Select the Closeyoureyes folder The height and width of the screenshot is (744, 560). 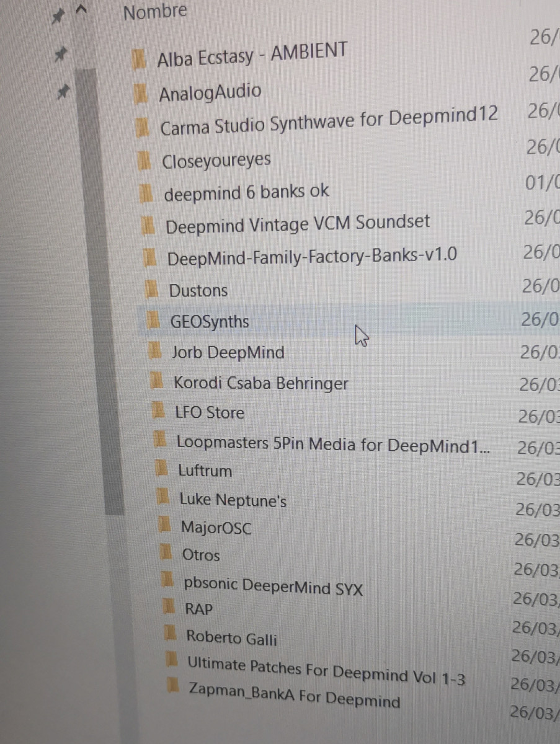(x=216, y=161)
